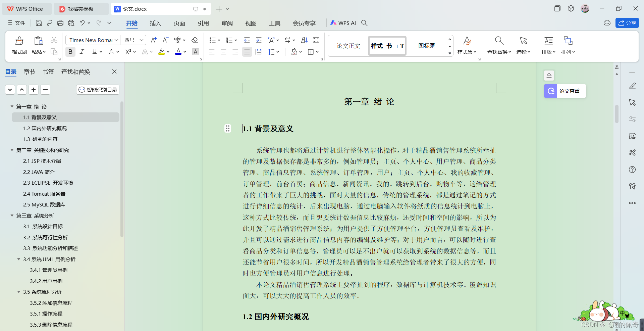
Task: Toggle Strikethrough formatting
Action: pyautogui.click(x=111, y=52)
